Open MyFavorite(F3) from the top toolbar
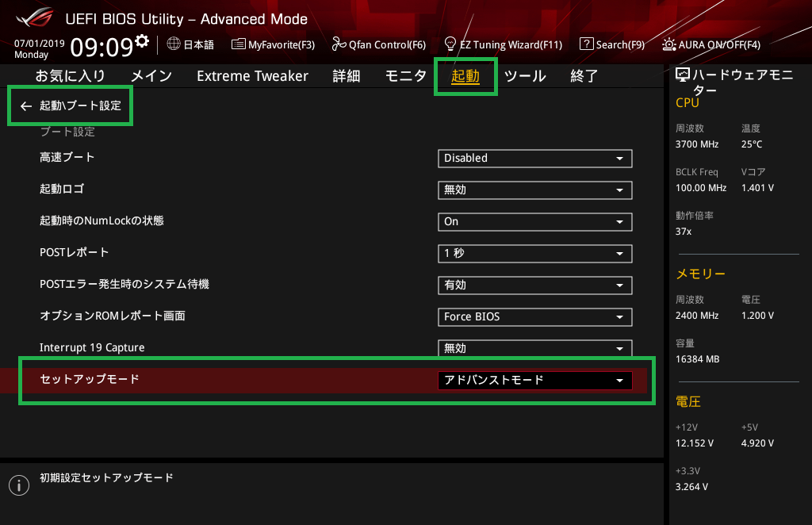The width and height of the screenshot is (812, 525). click(x=238, y=44)
